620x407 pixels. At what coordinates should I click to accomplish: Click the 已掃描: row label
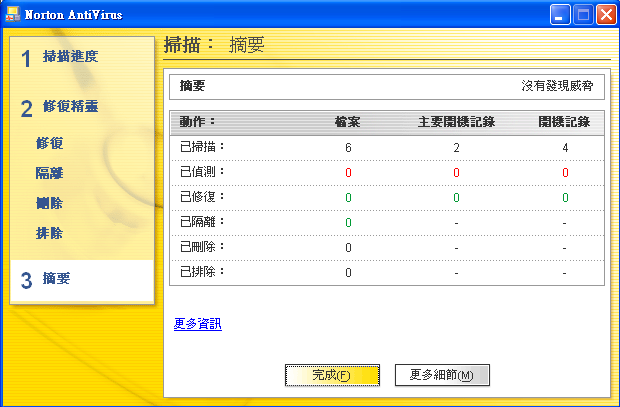(202, 147)
